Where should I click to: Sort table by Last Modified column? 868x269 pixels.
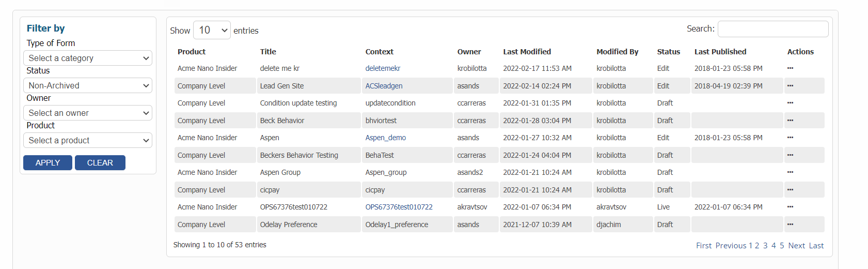click(527, 52)
